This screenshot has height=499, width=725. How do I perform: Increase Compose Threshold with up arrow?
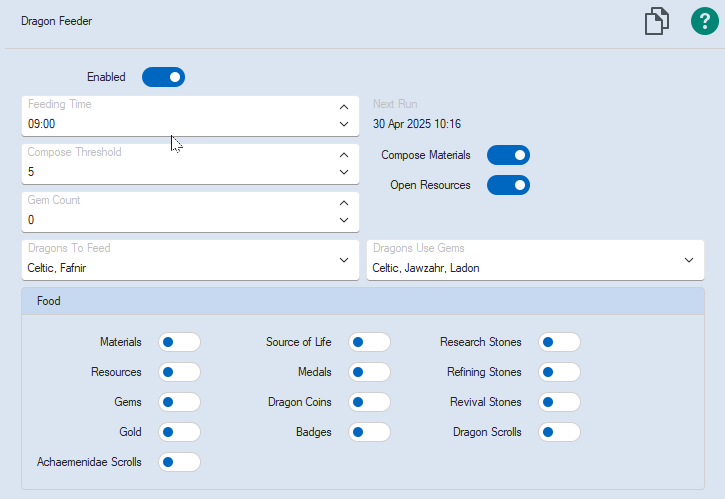(x=344, y=155)
